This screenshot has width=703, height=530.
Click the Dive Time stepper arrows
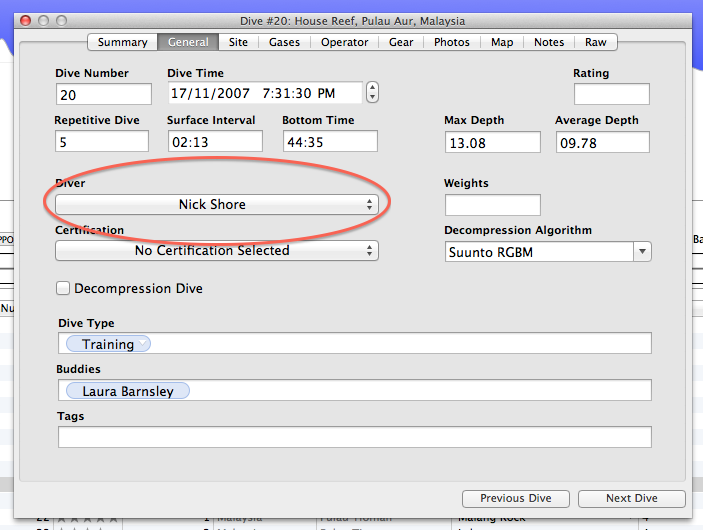click(373, 93)
